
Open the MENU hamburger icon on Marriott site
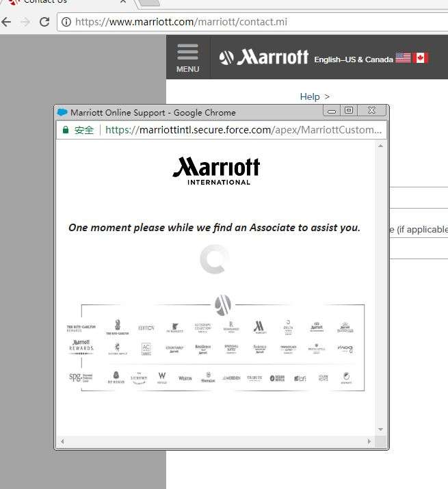[187, 58]
